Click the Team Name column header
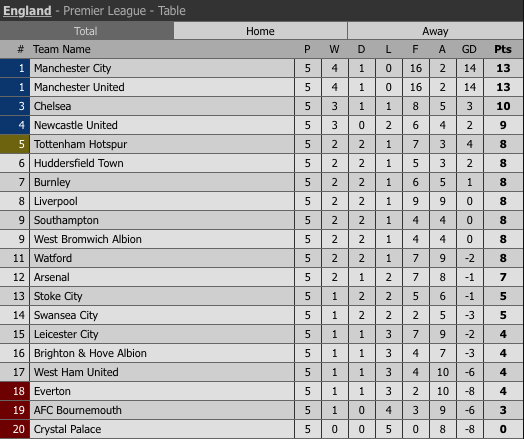This screenshot has width=524, height=439. (x=62, y=49)
